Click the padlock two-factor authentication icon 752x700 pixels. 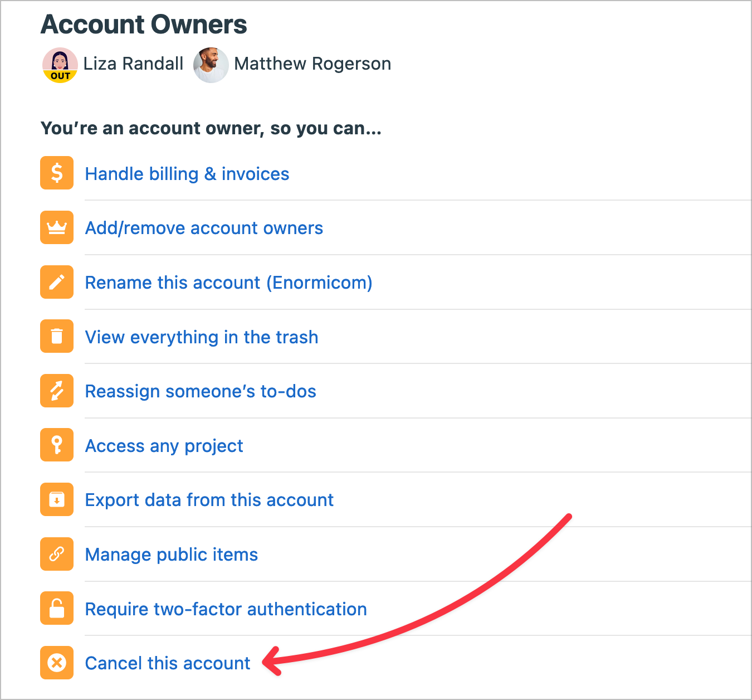coord(56,608)
